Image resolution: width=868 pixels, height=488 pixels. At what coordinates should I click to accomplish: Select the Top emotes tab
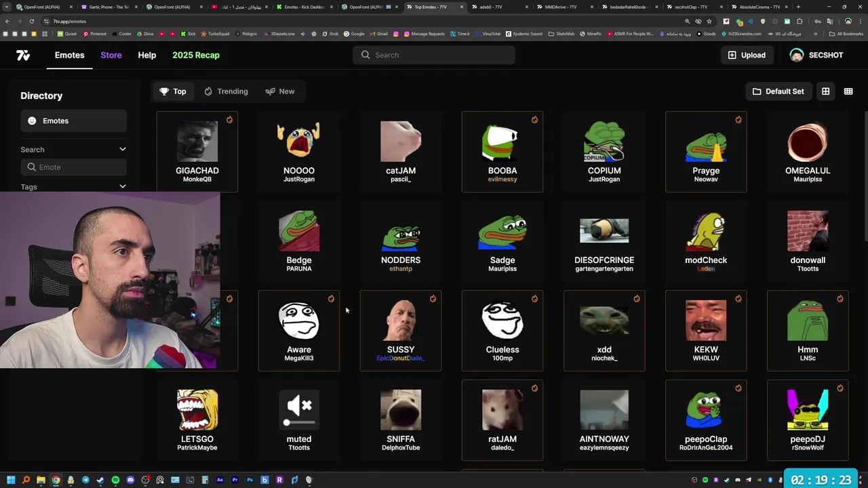pos(173,91)
